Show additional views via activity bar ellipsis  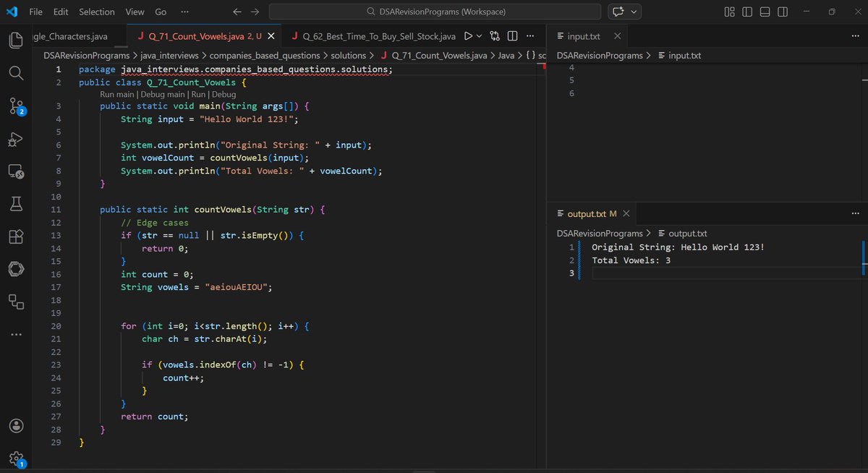(x=16, y=334)
